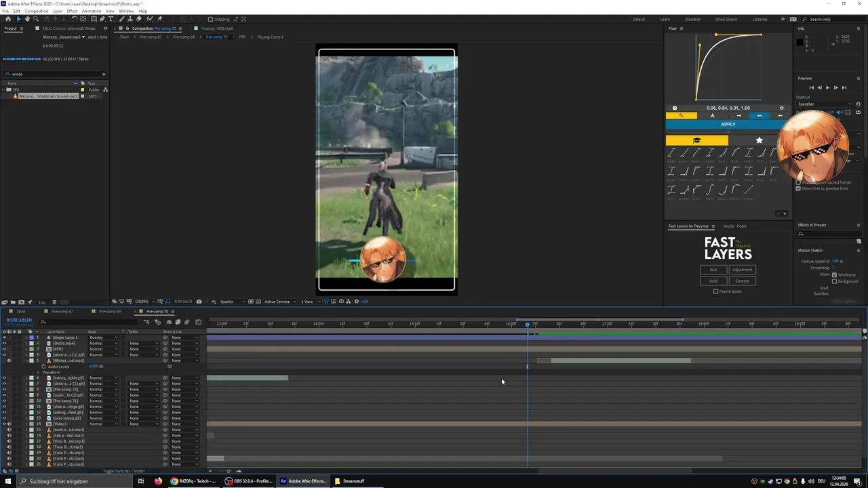Screen dimensions: 868x488
Task: Open Parent dropdown for Shape Layer 1
Action: click(184, 338)
